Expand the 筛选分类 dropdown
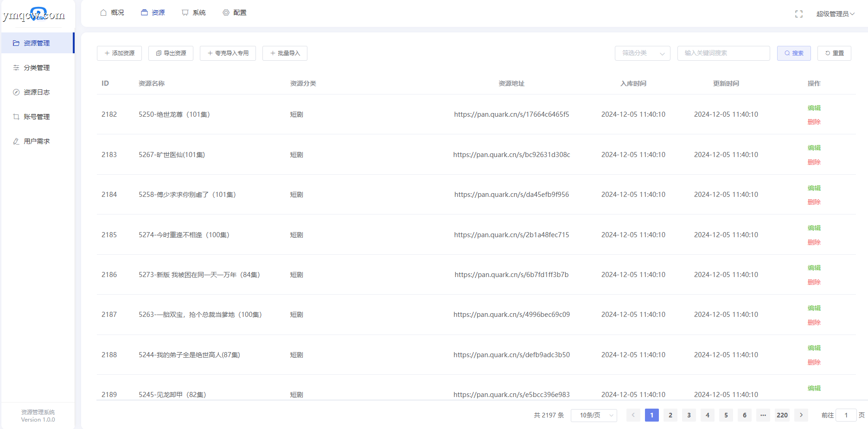This screenshot has width=868, height=429. (x=642, y=53)
